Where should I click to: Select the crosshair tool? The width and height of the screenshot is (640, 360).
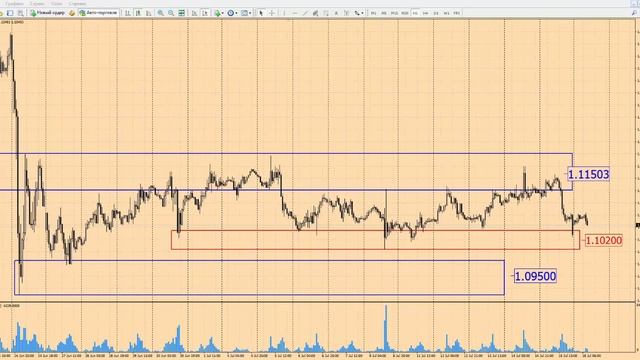272,13
